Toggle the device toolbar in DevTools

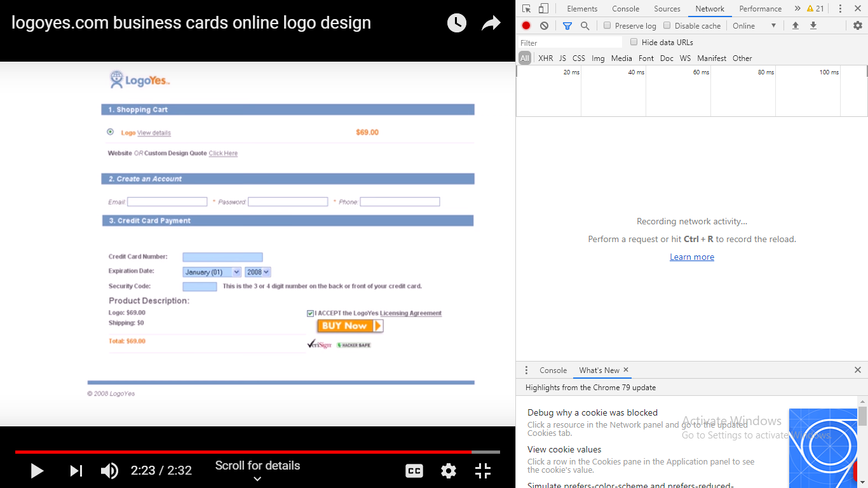[x=543, y=9]
